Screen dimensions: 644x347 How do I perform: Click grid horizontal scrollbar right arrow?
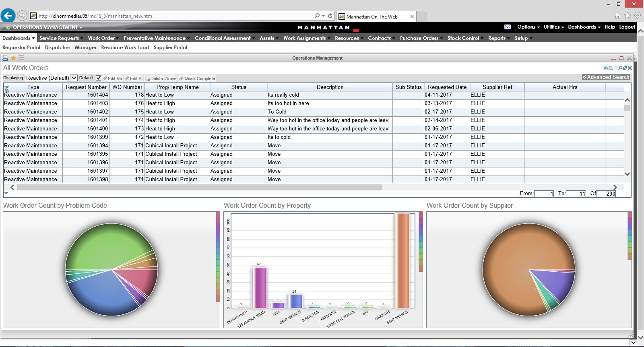click(x=615, y=187)
